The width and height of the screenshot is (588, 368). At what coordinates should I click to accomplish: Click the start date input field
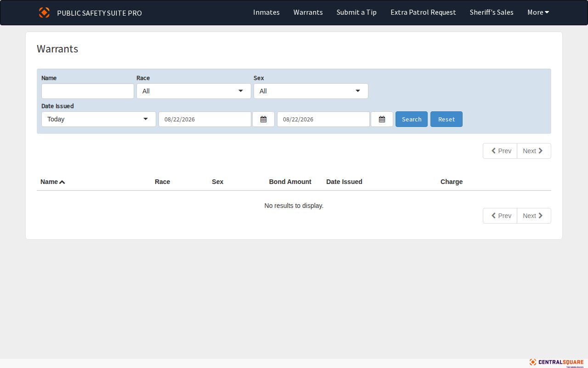tap(205, 119)
